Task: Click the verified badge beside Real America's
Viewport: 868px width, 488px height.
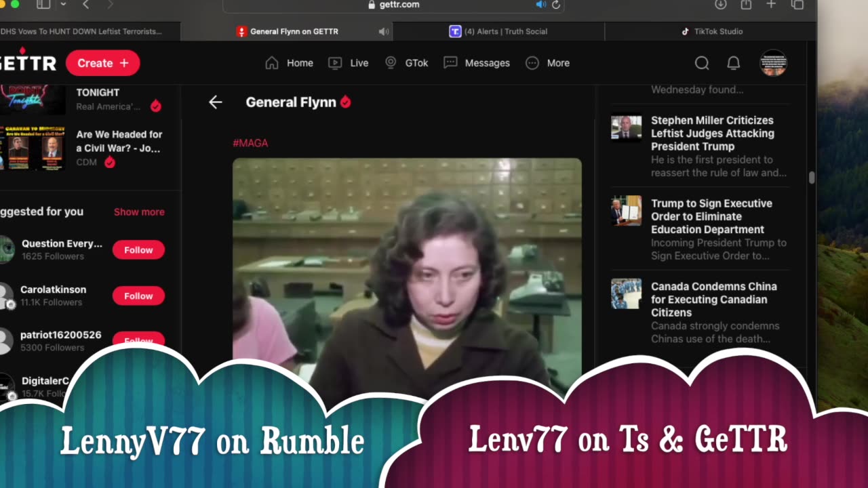Action: 156,106
